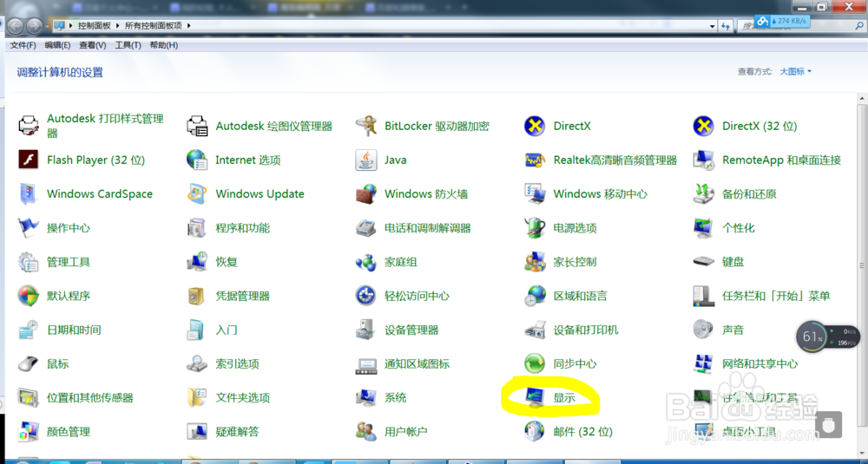Screen dimensions: 868x464
Task: Open the 设备管理器 icon
Action: pyautogui.click(x=366, y=330)
